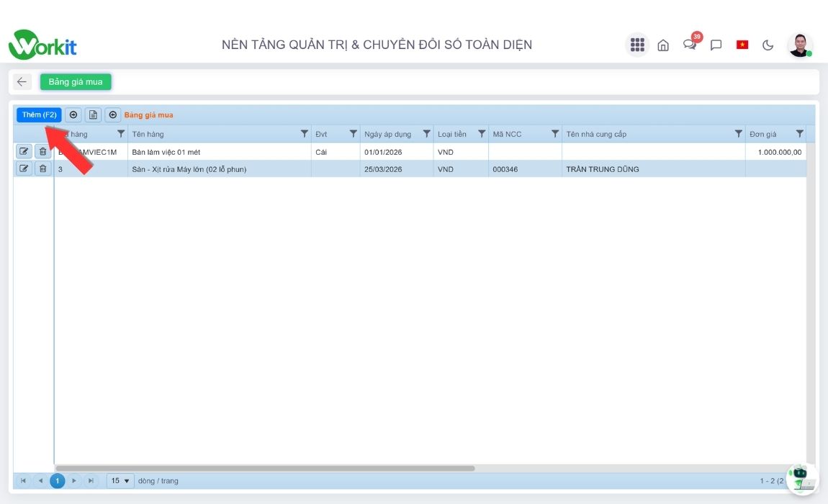Expand the rows-per-page dropdown showing 15
The width and height of the screenshot is (828, 504).
click(120, 481)
